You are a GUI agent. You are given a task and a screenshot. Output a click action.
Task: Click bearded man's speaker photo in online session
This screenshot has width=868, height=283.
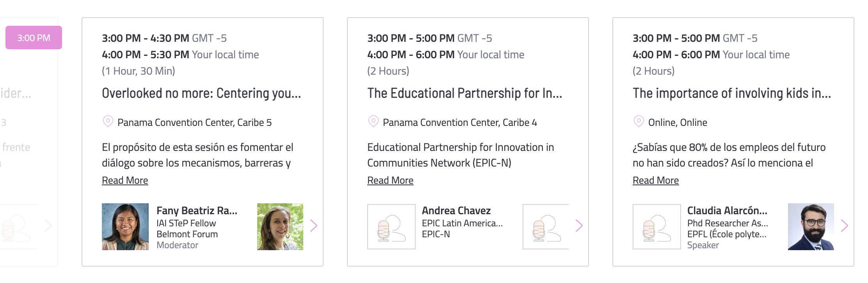pyautogui.click(x=811, y=227)
